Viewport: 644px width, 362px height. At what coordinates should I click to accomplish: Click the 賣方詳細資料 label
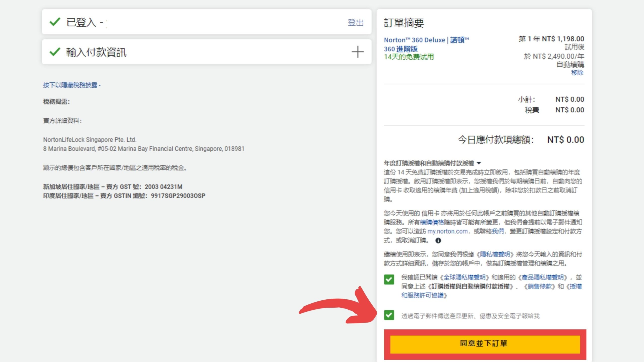click(62, 121)
